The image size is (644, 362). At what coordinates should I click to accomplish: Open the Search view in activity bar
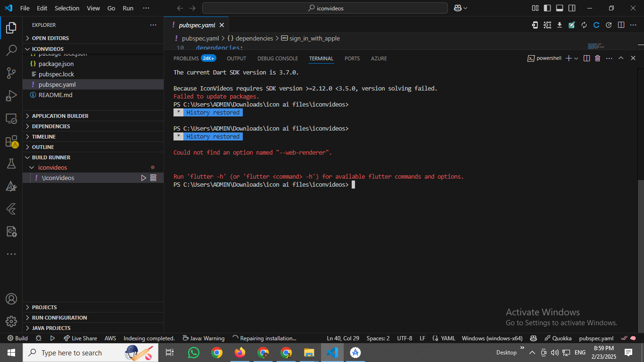click(11, 50)
